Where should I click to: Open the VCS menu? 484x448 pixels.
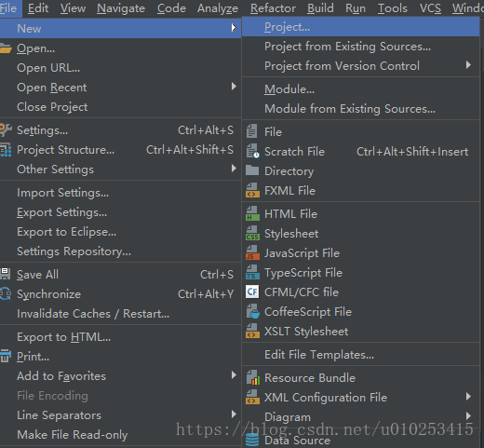[430, 8]
